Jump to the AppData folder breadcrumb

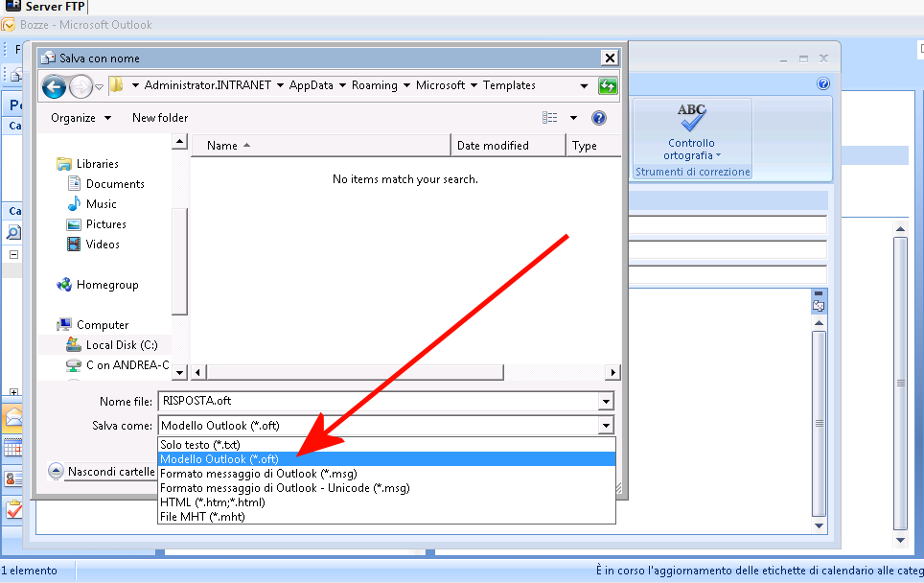point(311,85)
